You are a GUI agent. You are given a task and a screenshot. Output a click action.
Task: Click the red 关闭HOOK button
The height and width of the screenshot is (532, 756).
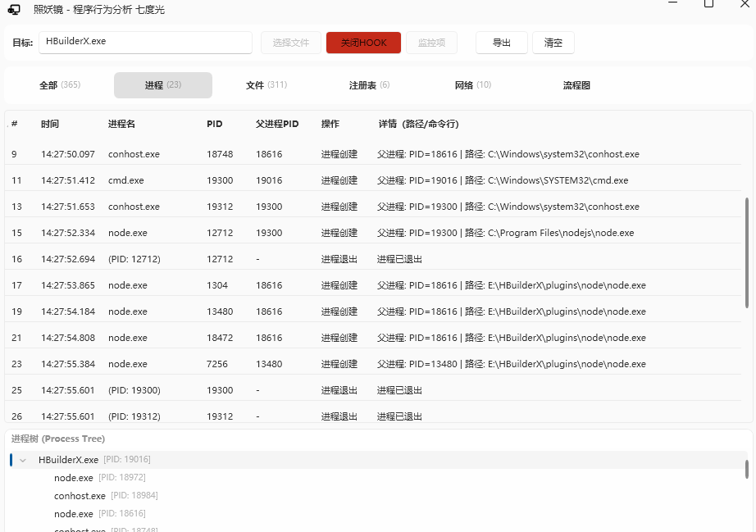pos(363,43)
